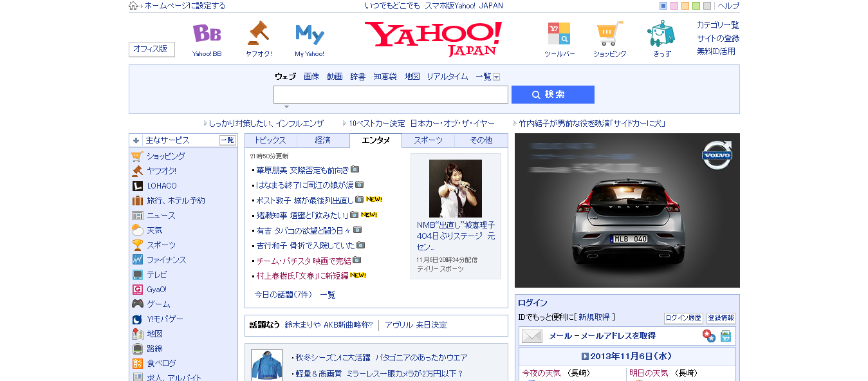Open the ショッピング cart icon in header
868x381 pixels.
coord(609,33)
